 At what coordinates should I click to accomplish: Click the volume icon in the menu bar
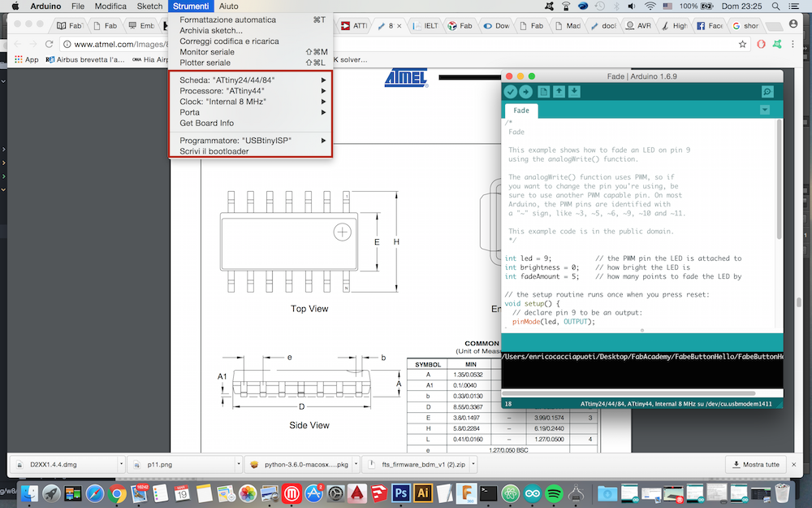pyautogui.click(x=632, y=7)
